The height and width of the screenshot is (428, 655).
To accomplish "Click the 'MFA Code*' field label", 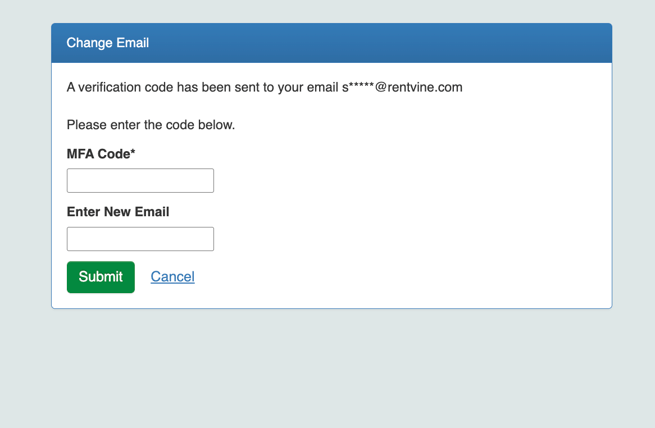I will [x=98, y=154].
